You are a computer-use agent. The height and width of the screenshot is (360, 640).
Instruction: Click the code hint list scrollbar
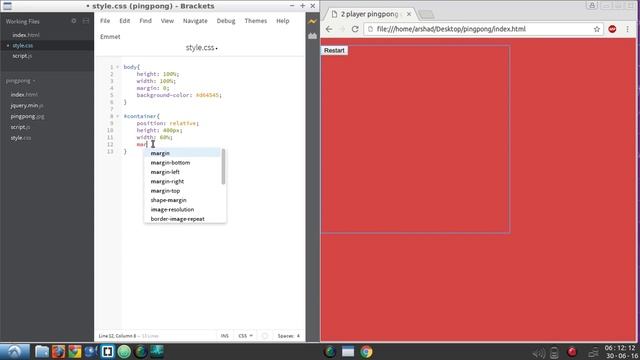tap(223, 167)
